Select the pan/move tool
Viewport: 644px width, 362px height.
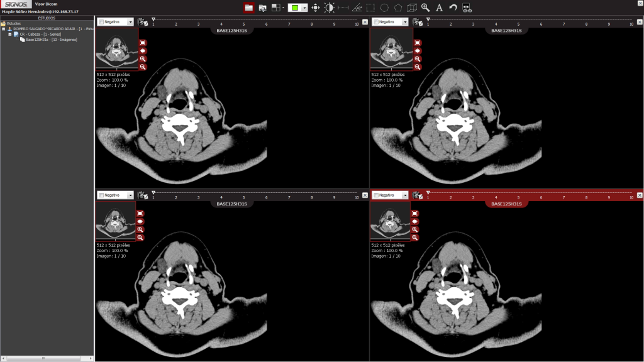(x=315, y=8)
